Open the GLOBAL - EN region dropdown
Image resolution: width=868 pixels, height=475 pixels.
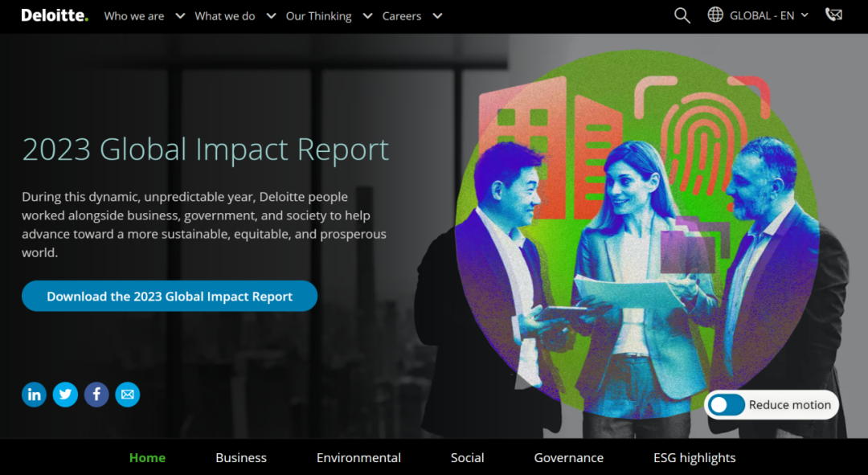pyautogui.click(x=769, y=15)
